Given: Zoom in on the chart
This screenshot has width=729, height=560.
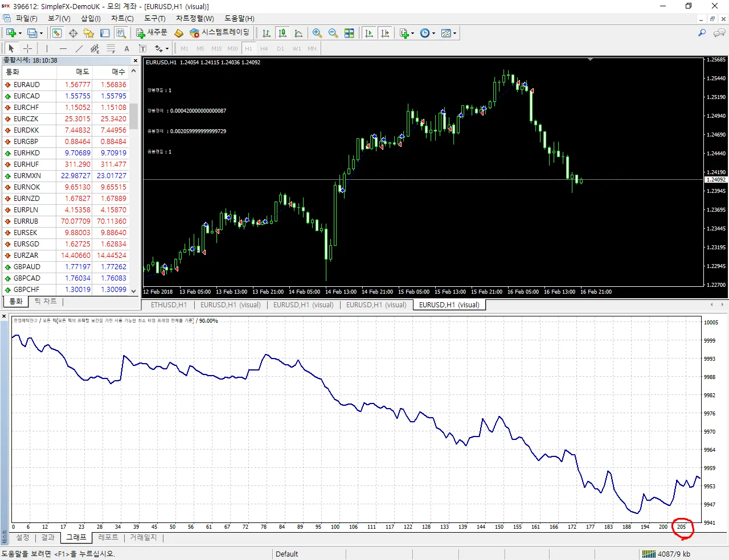Looking at the screenshot, I should coord(317,33).
